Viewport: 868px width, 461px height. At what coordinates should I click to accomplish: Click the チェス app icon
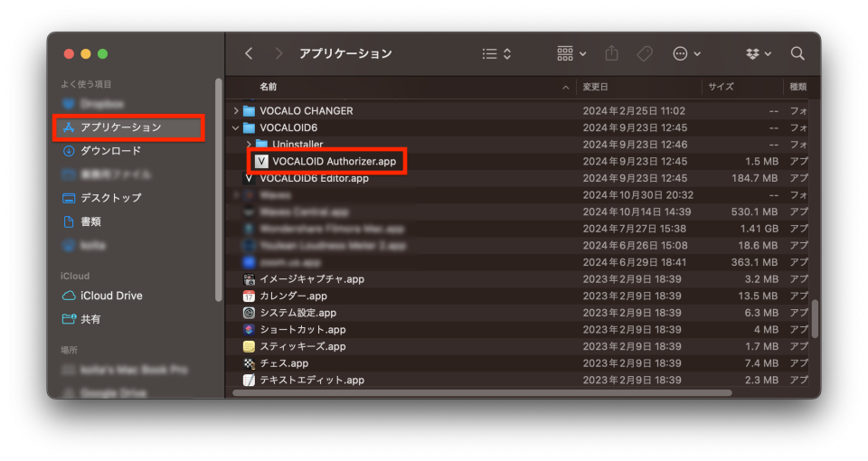(250, 363)
